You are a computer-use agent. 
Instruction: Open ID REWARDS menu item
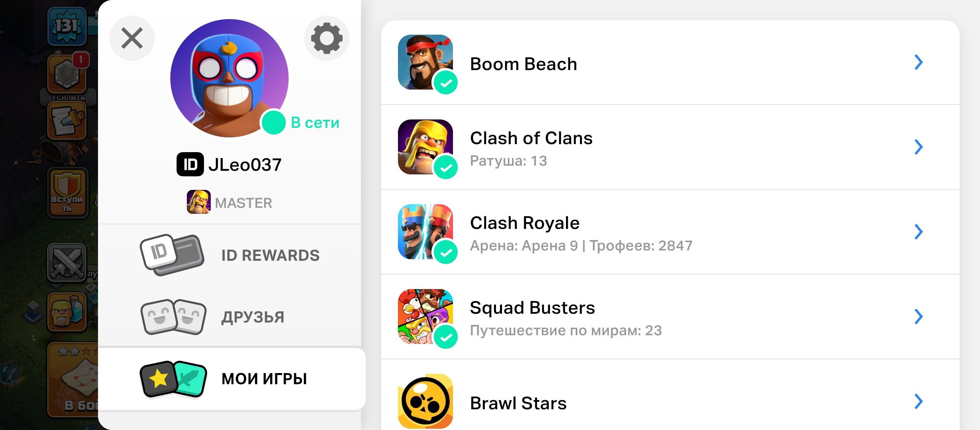coord(229,255)
